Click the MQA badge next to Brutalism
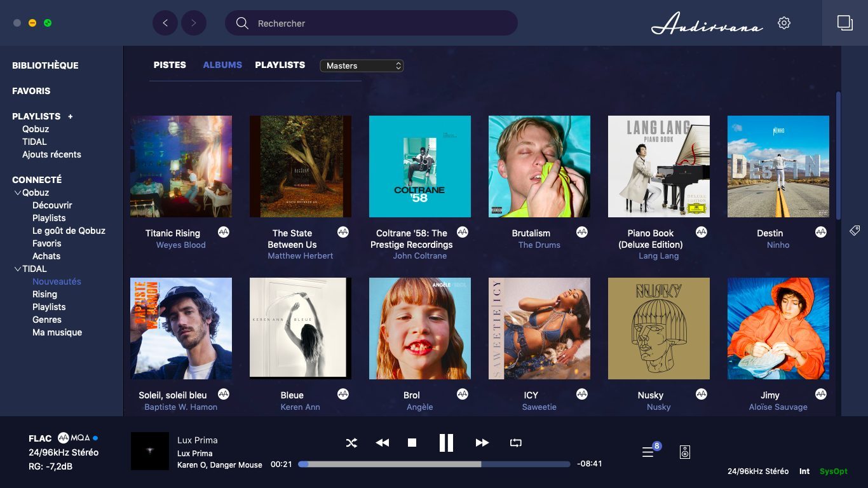 pyautogui.click(x=582, y=232)
